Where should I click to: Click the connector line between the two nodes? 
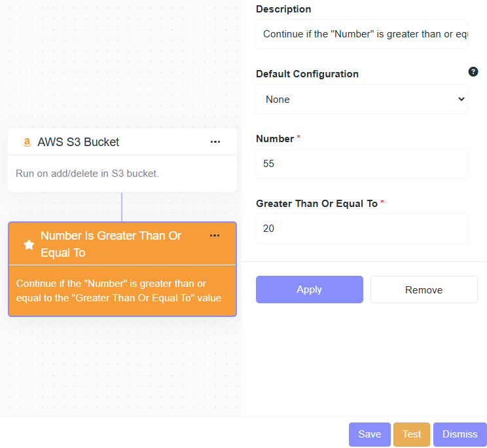(122, 207)
